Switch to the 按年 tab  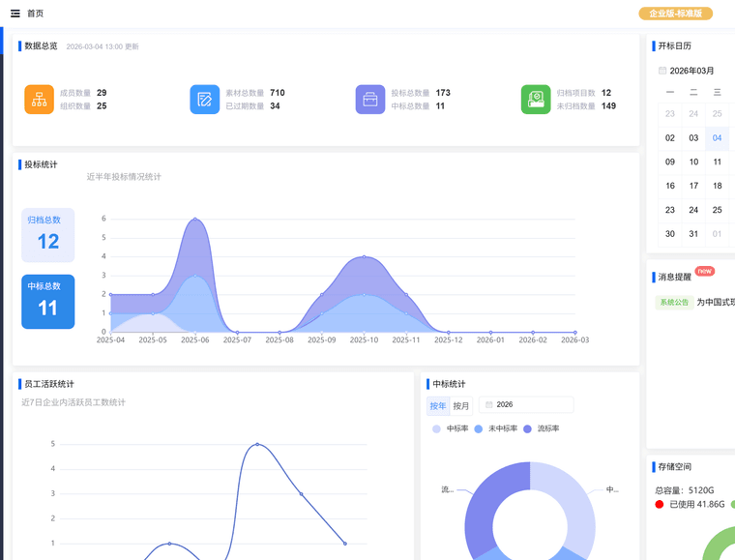coord(438,406)
